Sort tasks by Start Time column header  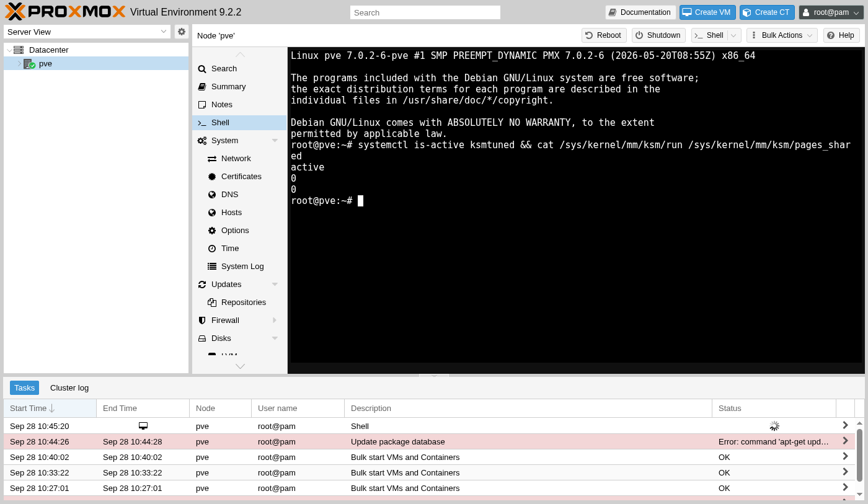pyautogui.click(x=50, y=409)
